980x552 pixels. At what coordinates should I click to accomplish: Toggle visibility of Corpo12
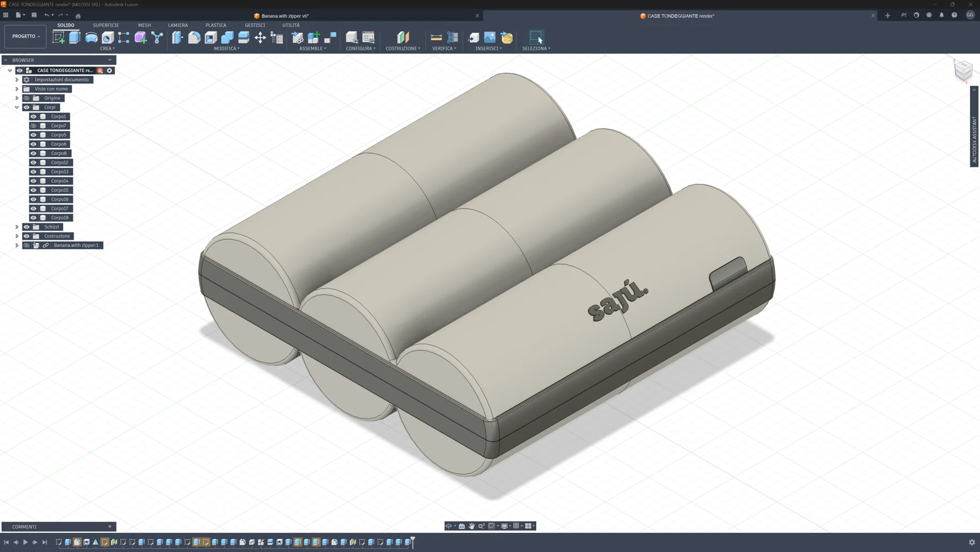(33, 162)
